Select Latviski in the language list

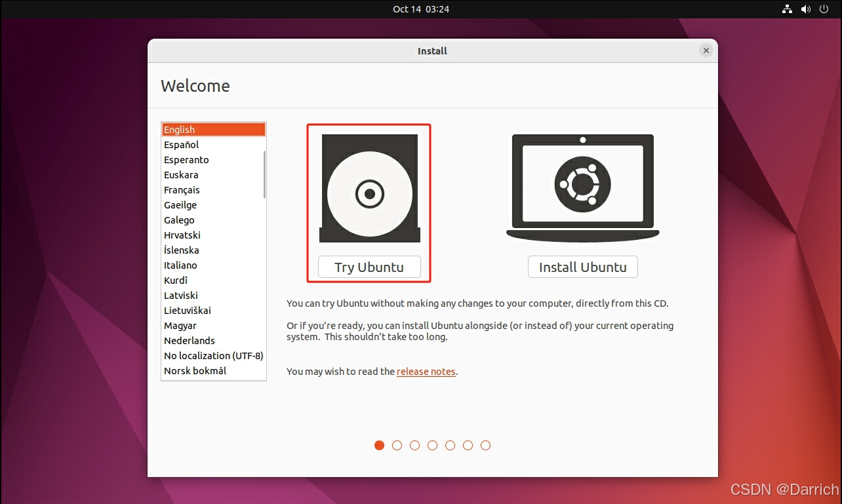213,296
